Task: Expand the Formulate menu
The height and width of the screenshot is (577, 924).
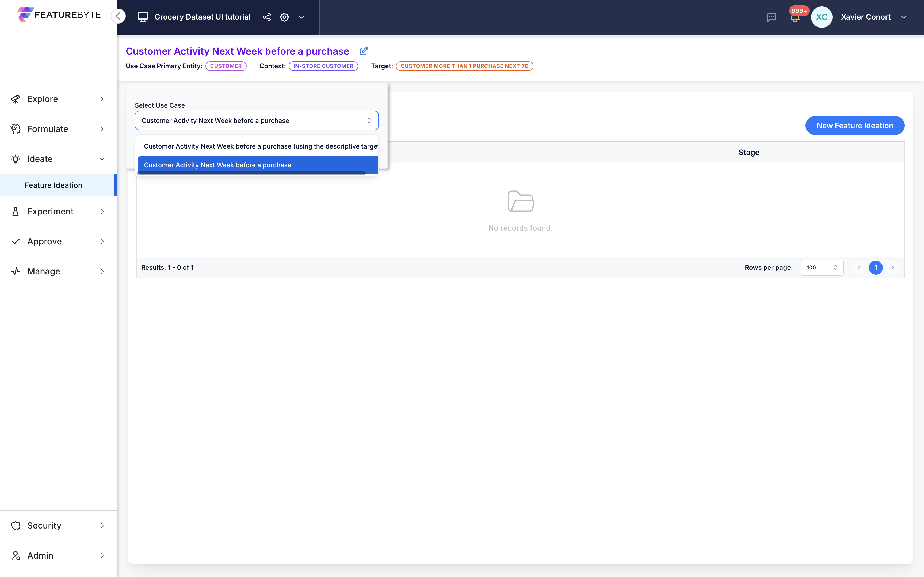Action: pyautogui.click(x=58, y=129)
